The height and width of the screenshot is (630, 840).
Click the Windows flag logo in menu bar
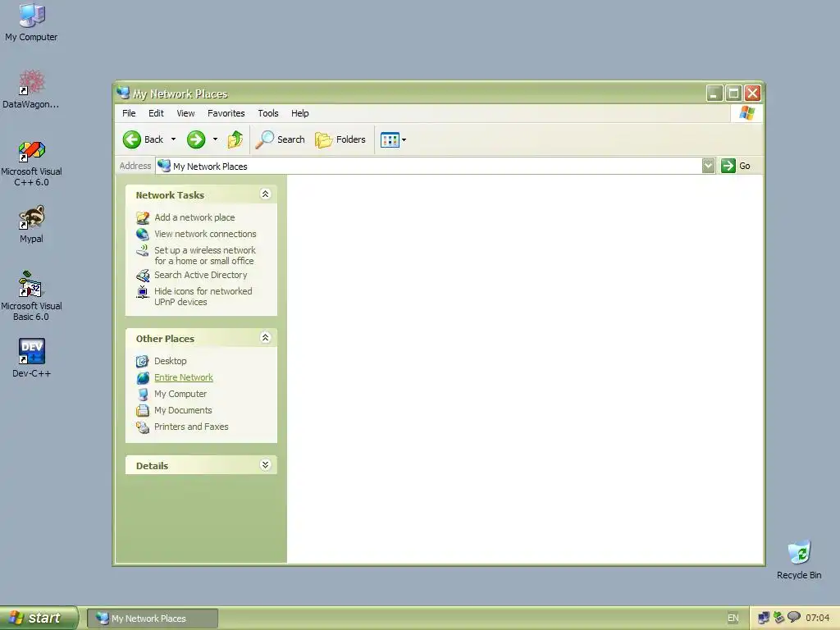tap(746, 113)
